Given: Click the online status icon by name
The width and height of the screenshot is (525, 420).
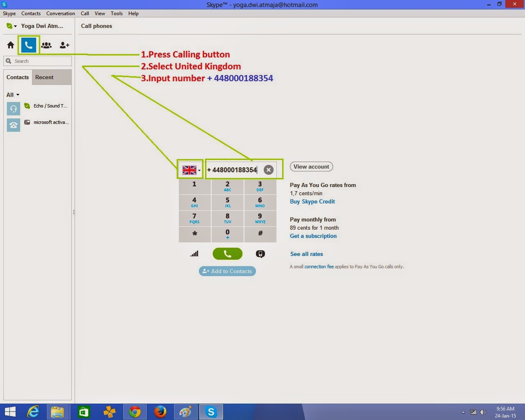Looking at the screenshot, I should (x=9, y=26).
